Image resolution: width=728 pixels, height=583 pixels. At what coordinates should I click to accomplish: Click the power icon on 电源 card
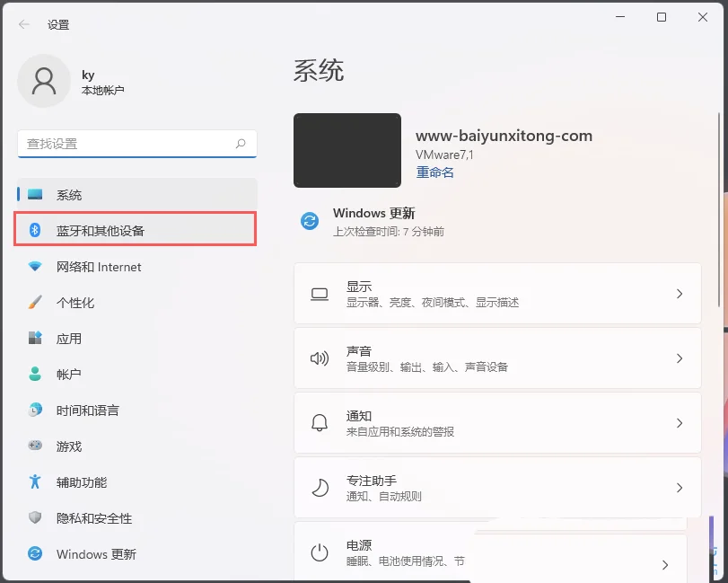pos(320,552)
